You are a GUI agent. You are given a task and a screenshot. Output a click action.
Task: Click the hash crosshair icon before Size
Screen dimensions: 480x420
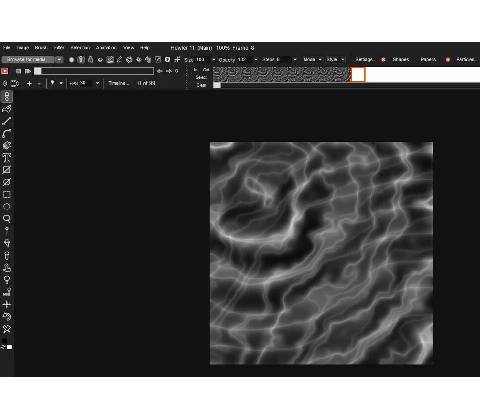177,60
